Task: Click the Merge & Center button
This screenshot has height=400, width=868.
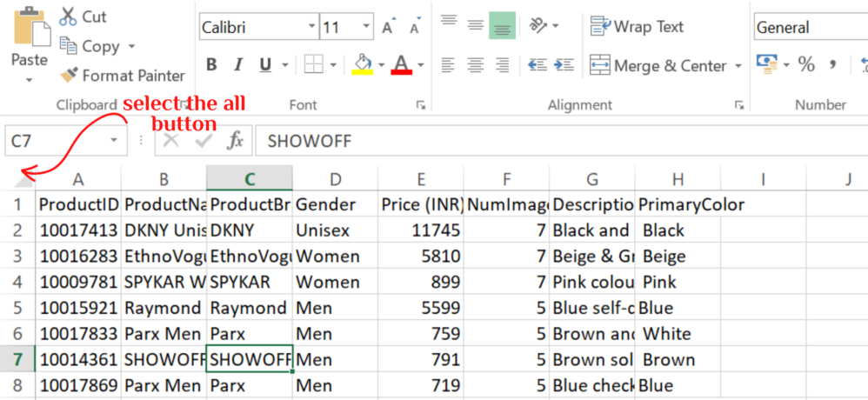Action: [x=658, y=66]
